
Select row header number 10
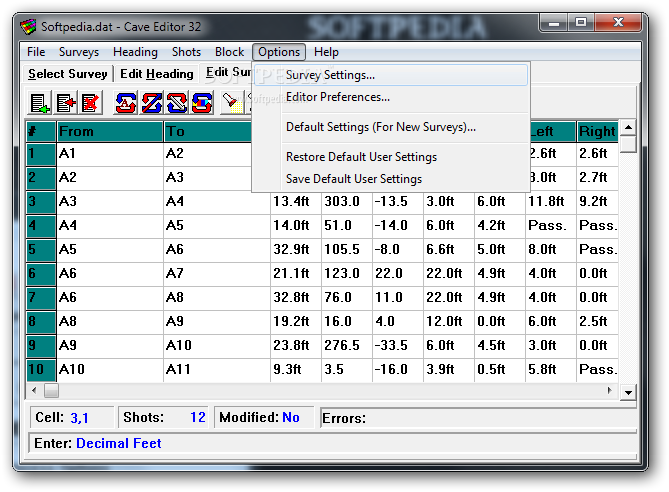(41, 370)
